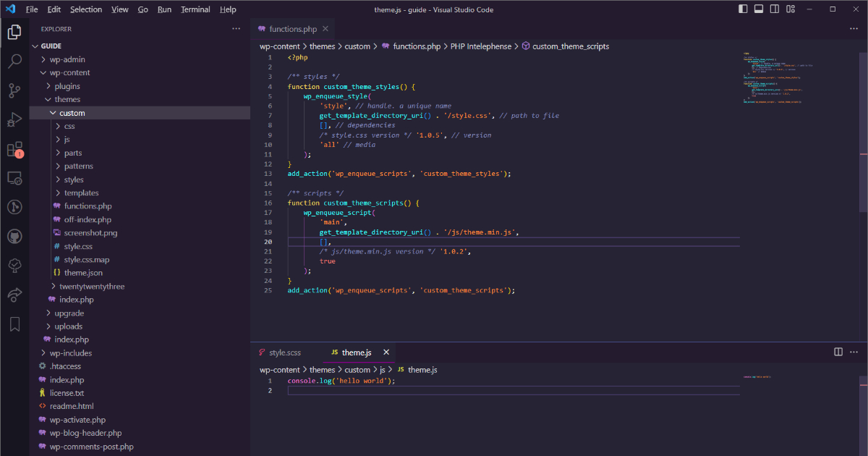Screen dimensions: 868x456
Task: Expand the css folder
Action: point(140,126)
